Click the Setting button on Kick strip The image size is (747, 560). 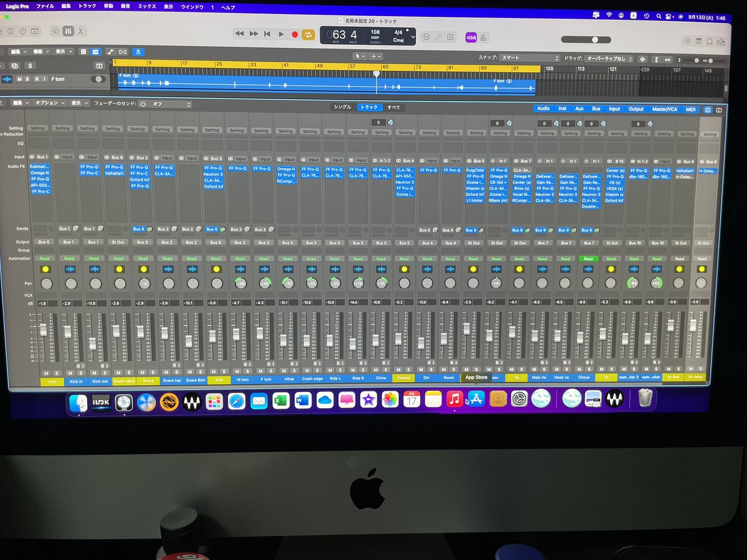point(38,128)
